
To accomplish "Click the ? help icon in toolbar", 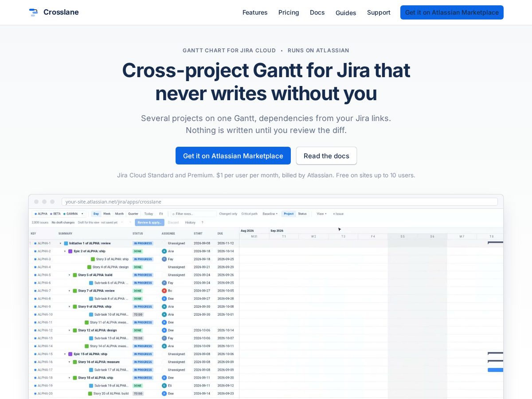I will [203, 223].
